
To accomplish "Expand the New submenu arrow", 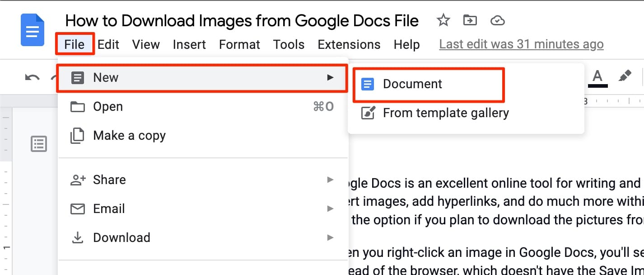I will tap(330, 77).
